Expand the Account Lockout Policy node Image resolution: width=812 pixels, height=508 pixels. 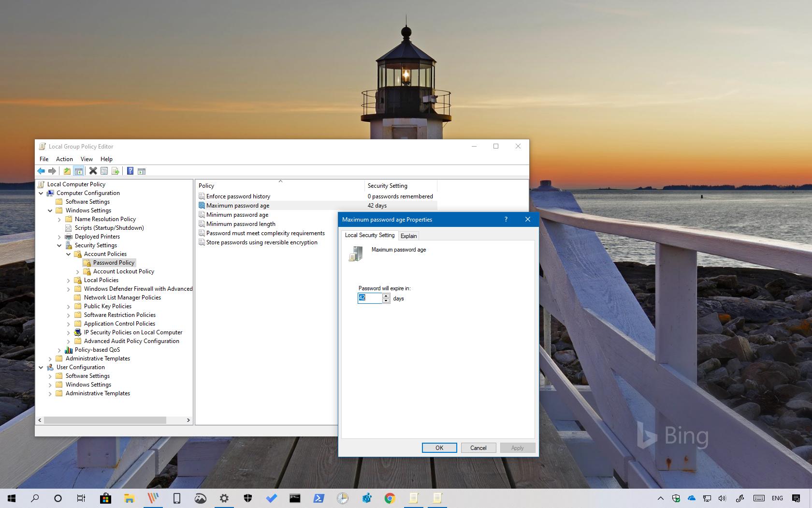(78, 271)
